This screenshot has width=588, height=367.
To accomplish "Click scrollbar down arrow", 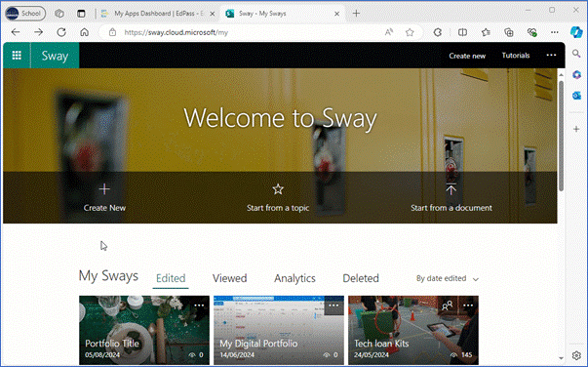I will coord(561,358).
